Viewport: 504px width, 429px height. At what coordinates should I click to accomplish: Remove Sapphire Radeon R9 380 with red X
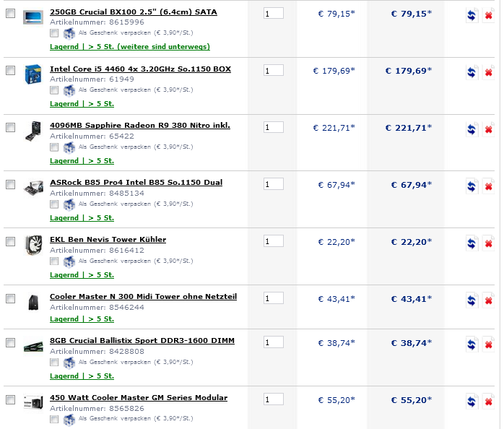point(488,129)
